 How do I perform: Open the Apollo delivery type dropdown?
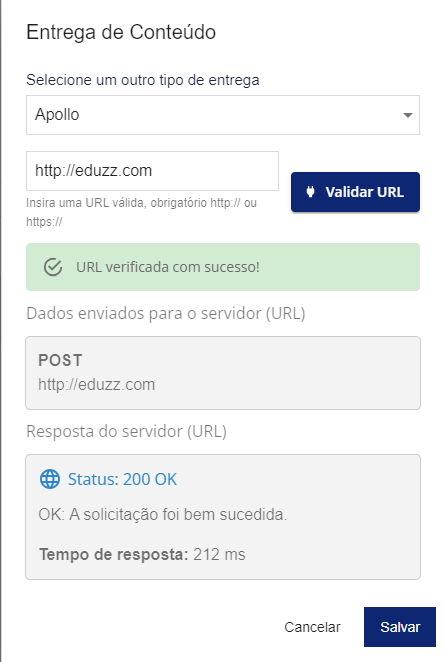coord(223,115)
